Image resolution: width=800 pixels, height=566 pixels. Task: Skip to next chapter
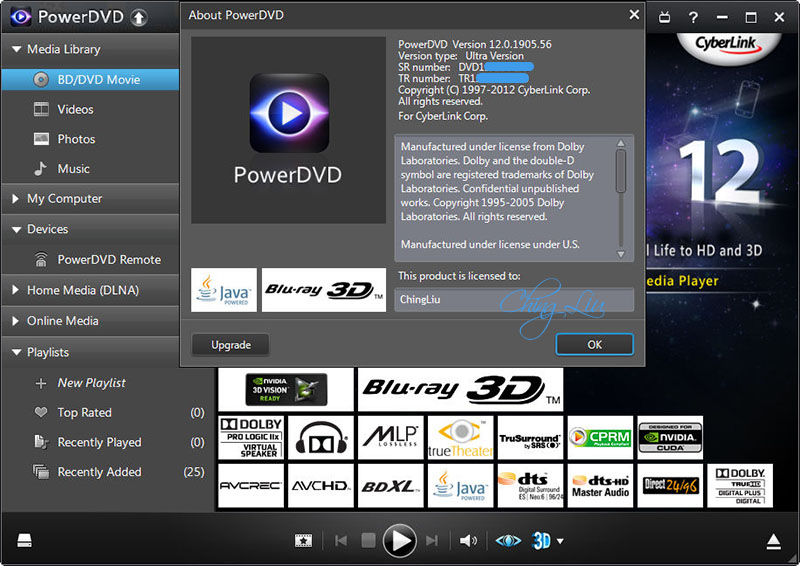tap(432, 540)
